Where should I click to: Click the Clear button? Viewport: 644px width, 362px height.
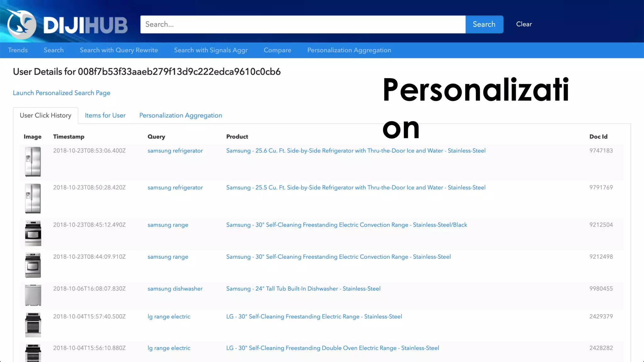(524, 24)
